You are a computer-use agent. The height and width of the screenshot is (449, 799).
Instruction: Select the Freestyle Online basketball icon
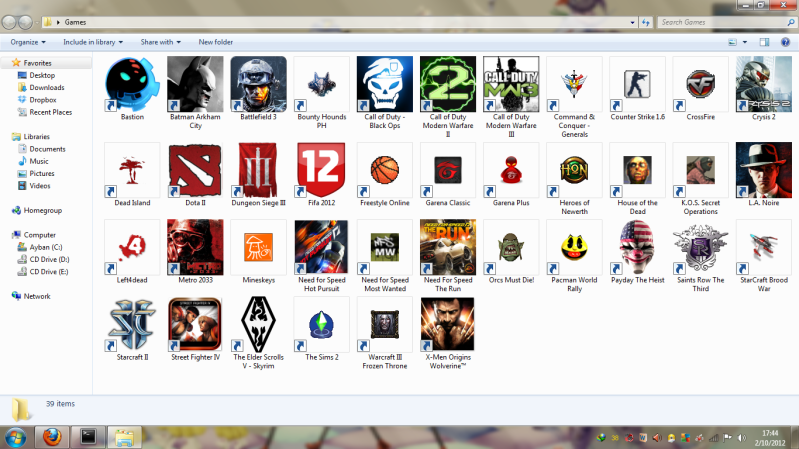pos(385,170)
